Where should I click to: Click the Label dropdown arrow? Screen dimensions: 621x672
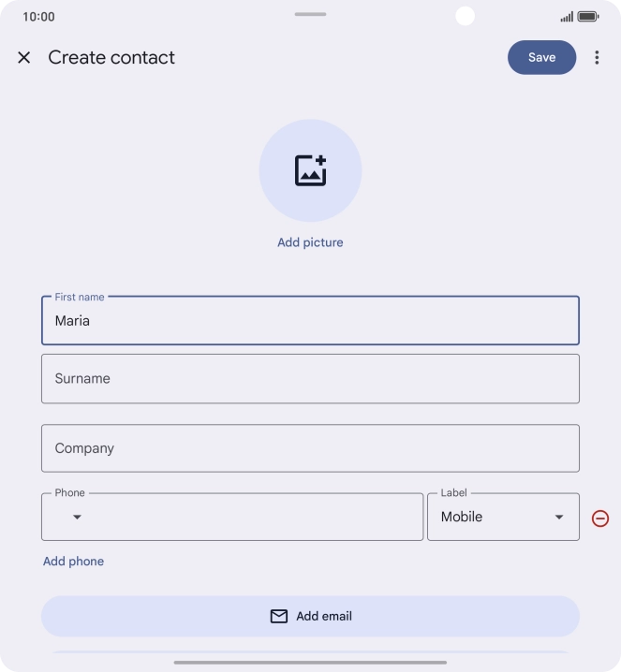559,518
